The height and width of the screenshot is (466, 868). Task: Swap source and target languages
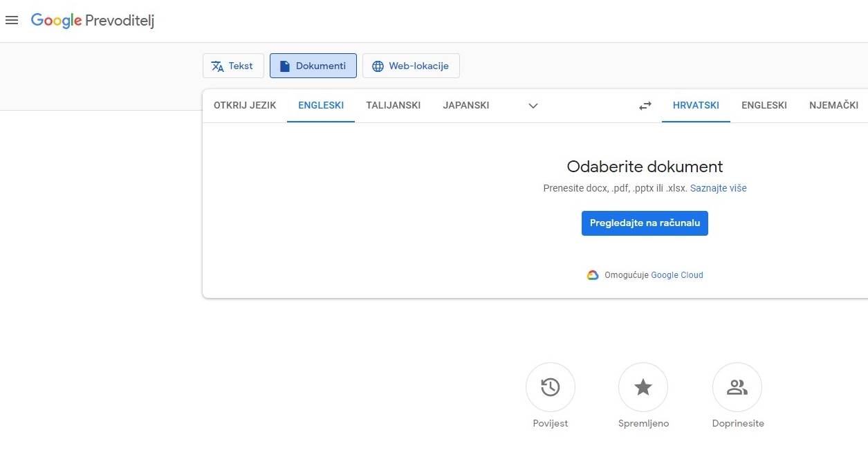coord(645,106)
